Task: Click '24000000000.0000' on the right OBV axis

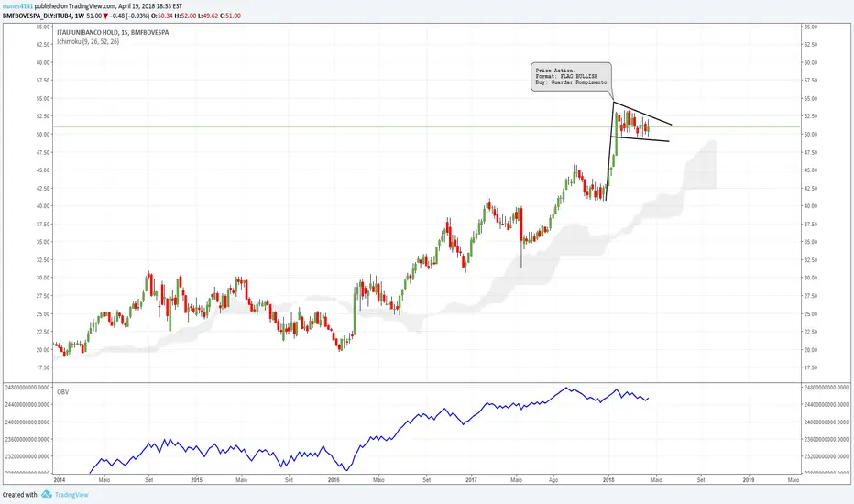Action: tap(826, 422)
